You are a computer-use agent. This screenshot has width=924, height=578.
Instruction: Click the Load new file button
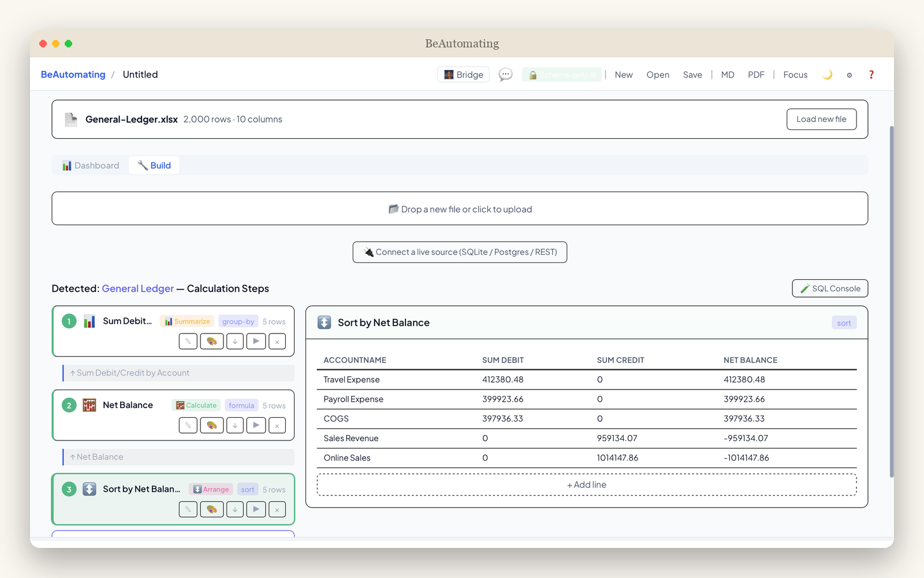821,119
